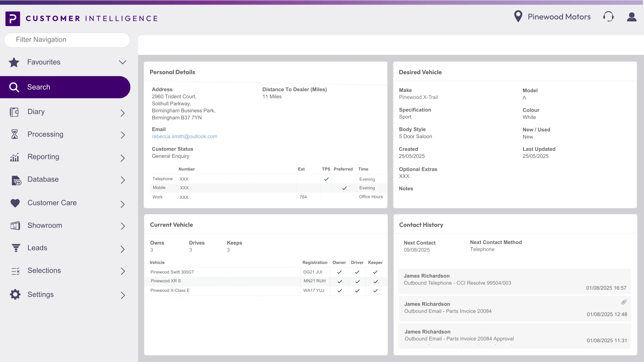Click the Favourites star icon
The height and width of the screenshot is (362, 644).
pyautogui.click(x=14, y=62)
